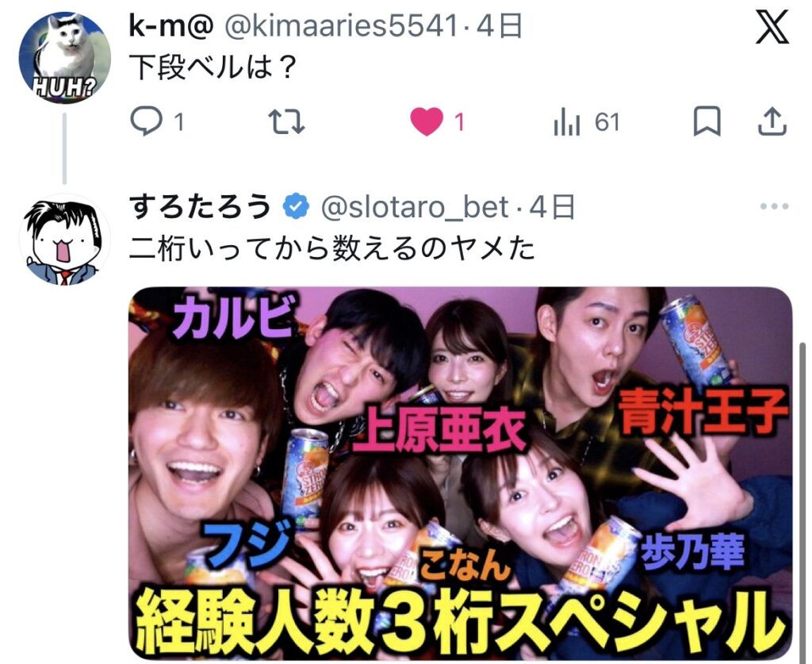812x664 pixels.
Task: Open k-m@ display name profile
Action: coord(170,26)
